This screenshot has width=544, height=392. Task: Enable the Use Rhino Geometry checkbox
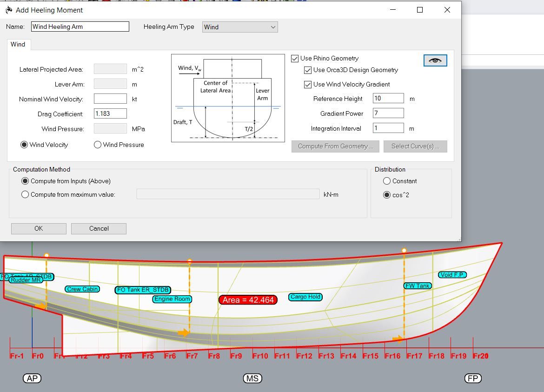(x=295, y=58)
